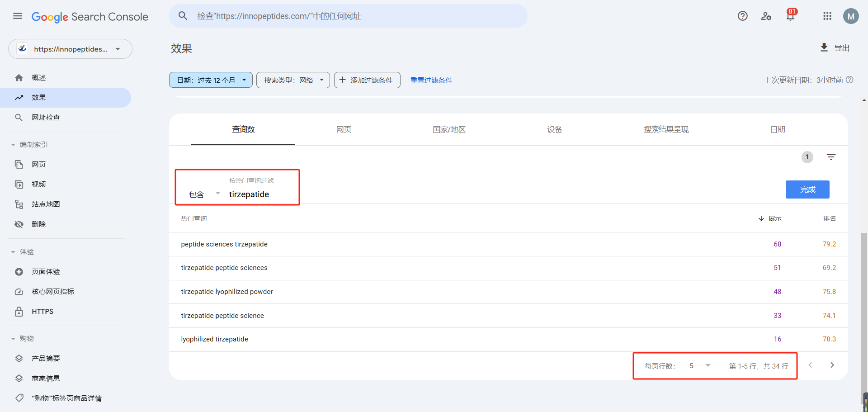Select row tirzepatide lyophilized powder
The image size is (868, 412).
coord(509,292)
